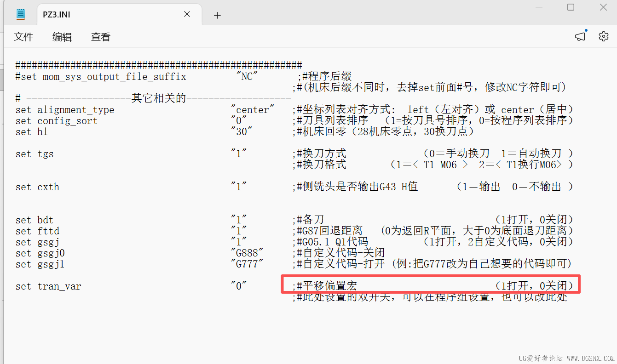This screenshot has height=364, width=617.
Task: Close the Notepad window
Action: [603, 7]
